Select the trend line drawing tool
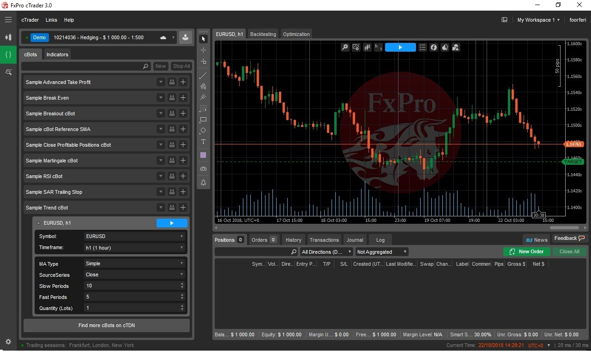This screenshot has width=591, height=364. click(203, 75)
